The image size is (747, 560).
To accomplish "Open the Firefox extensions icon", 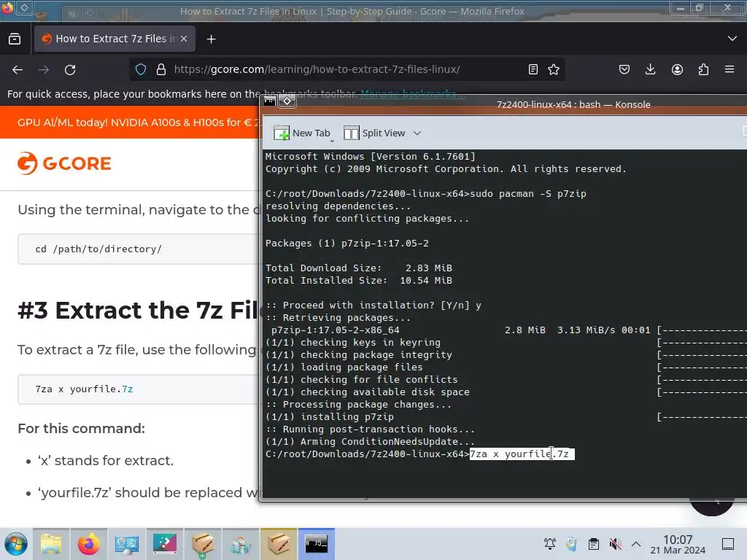I will [x=703, y=69].
